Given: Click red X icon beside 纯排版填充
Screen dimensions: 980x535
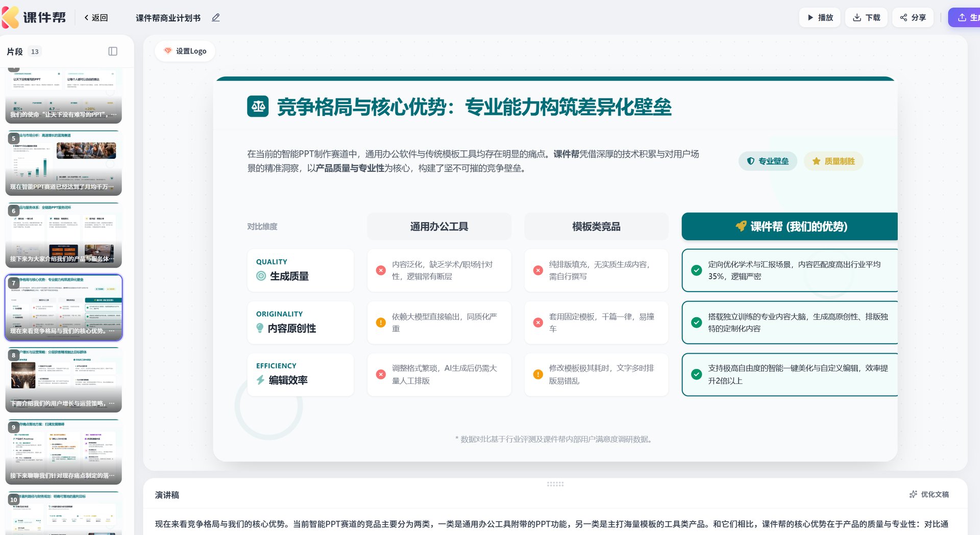Looking at the screenshot, I should pos(538,271).
